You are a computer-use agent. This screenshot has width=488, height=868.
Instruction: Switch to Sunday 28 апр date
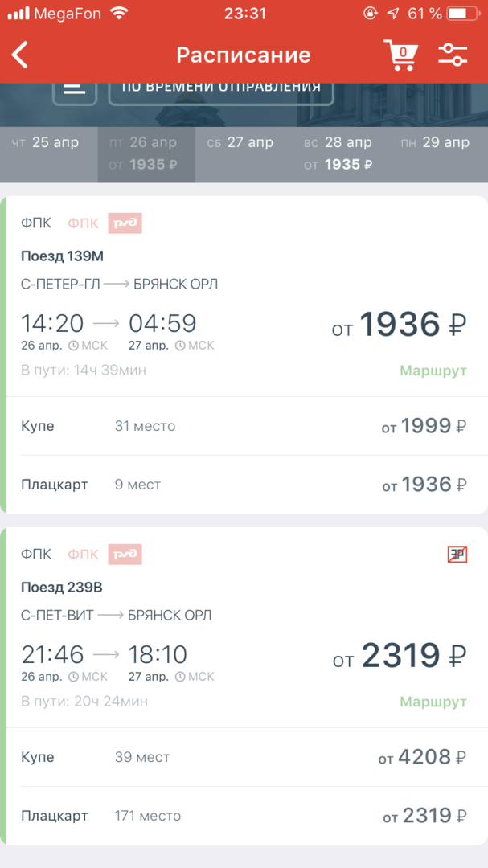coord(338,153)
